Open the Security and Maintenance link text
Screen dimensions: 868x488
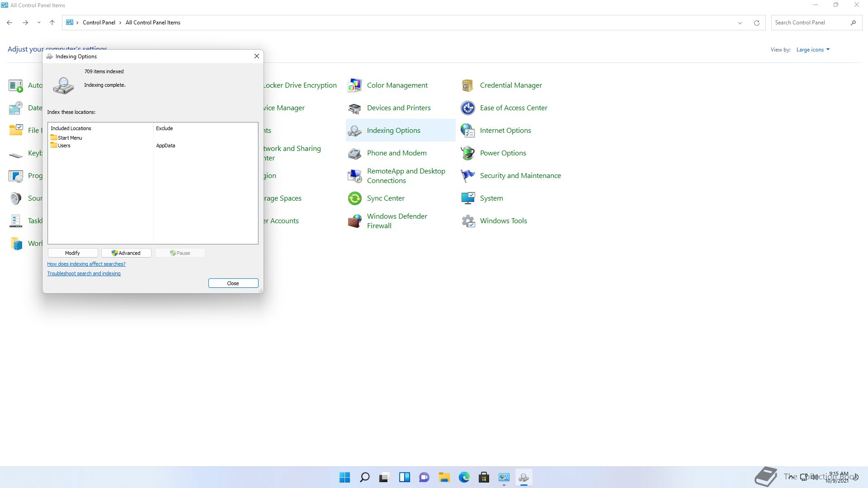click(x=520, y=176)
